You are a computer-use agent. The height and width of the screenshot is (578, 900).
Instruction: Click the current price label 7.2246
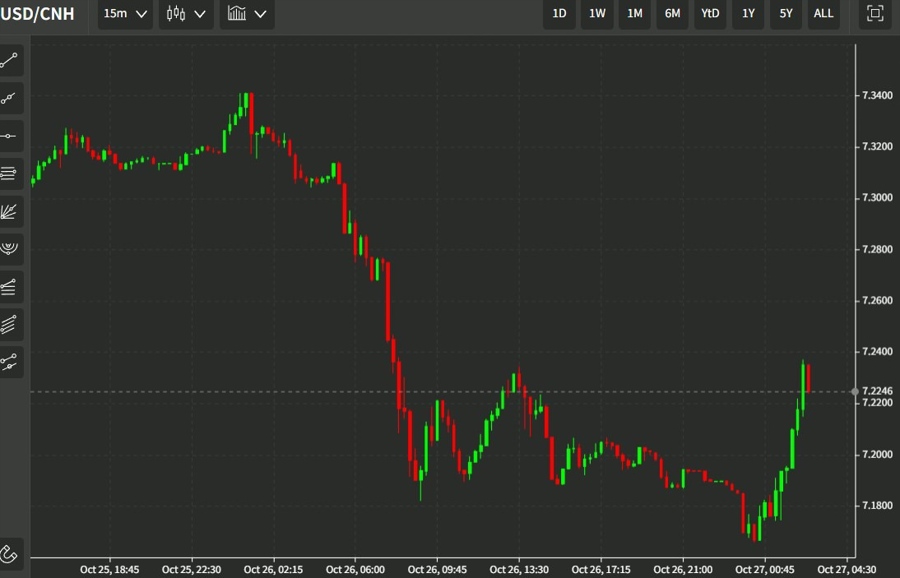click(878, 391)
